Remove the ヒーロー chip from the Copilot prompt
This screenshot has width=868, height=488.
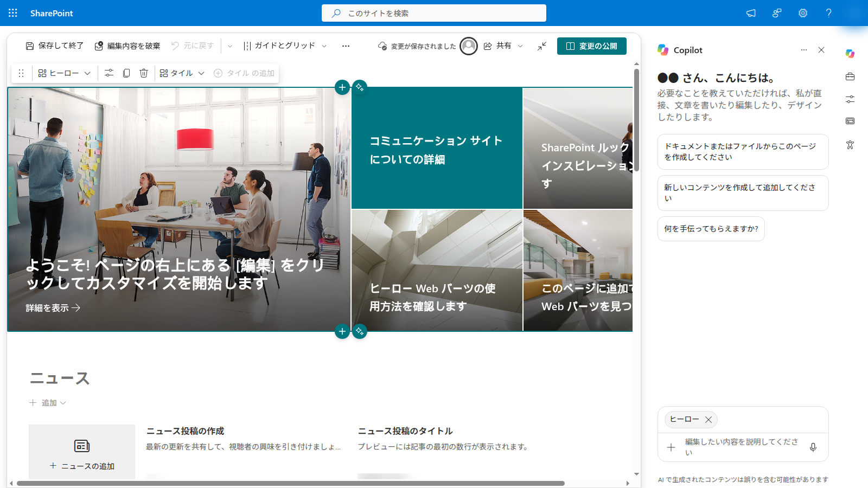point(709,420)
